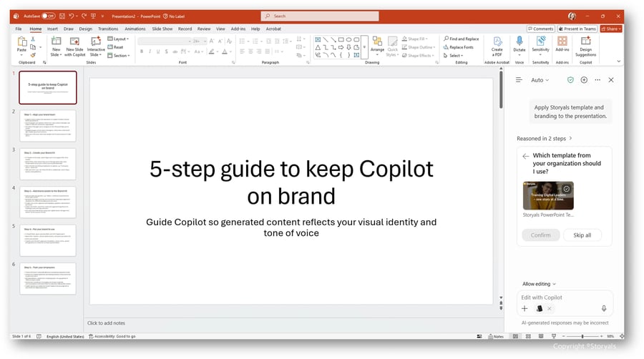The width and height of the screenshot is (644, 359).
Task: Switch to the Transitions tab
Action: coord(108,29)
